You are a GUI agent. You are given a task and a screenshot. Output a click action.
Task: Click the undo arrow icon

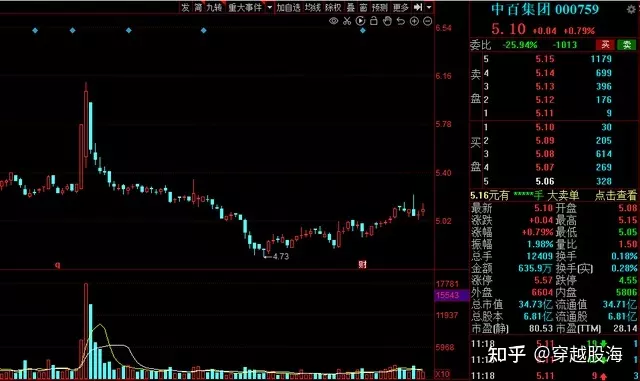[400, 21]
